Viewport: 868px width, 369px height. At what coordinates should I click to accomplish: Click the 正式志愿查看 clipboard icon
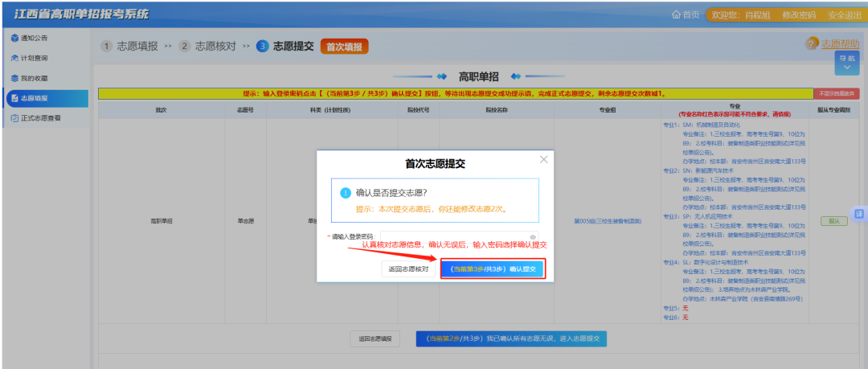pos(14,118)
